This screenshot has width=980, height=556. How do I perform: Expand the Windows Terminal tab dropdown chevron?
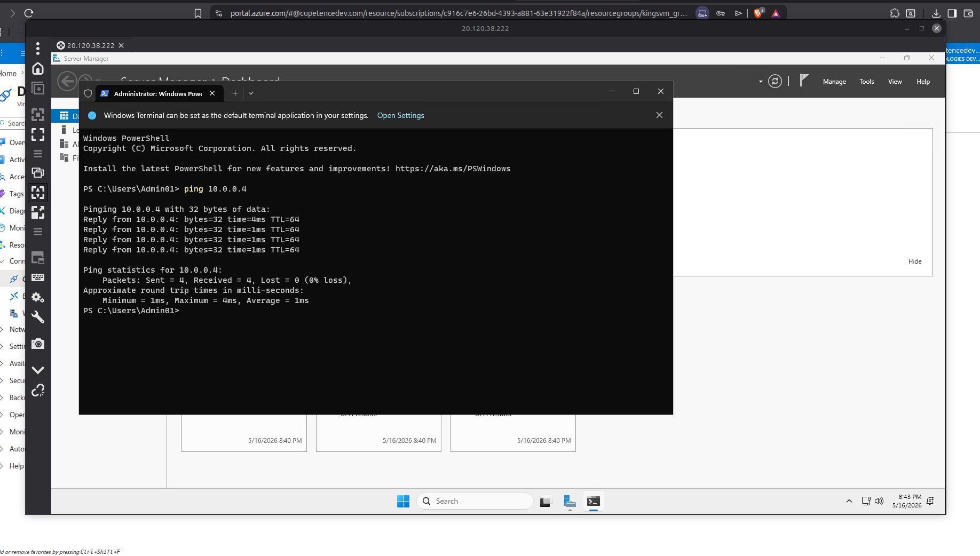[251, 93]
